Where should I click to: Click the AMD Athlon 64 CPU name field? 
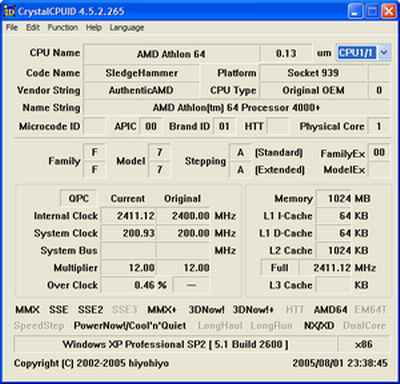(171, 54)
